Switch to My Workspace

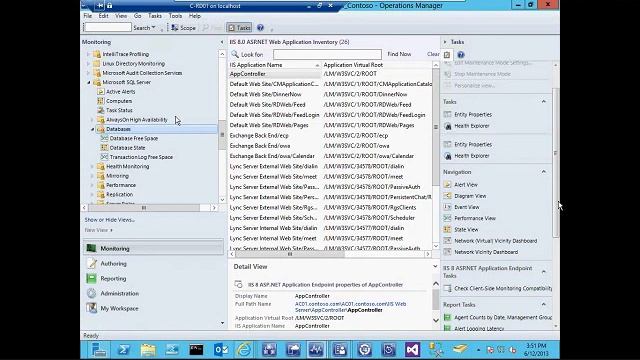click(x=119, y=309)
